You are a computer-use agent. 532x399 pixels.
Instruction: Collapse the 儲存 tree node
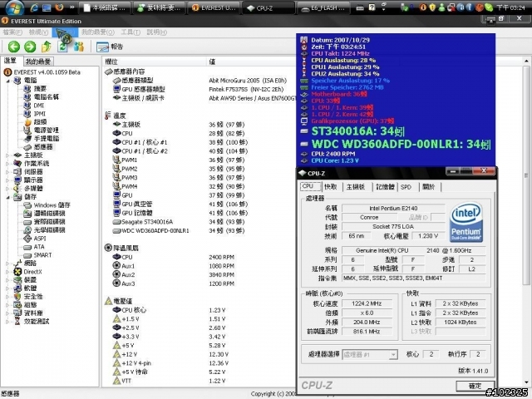click(7, 197)
